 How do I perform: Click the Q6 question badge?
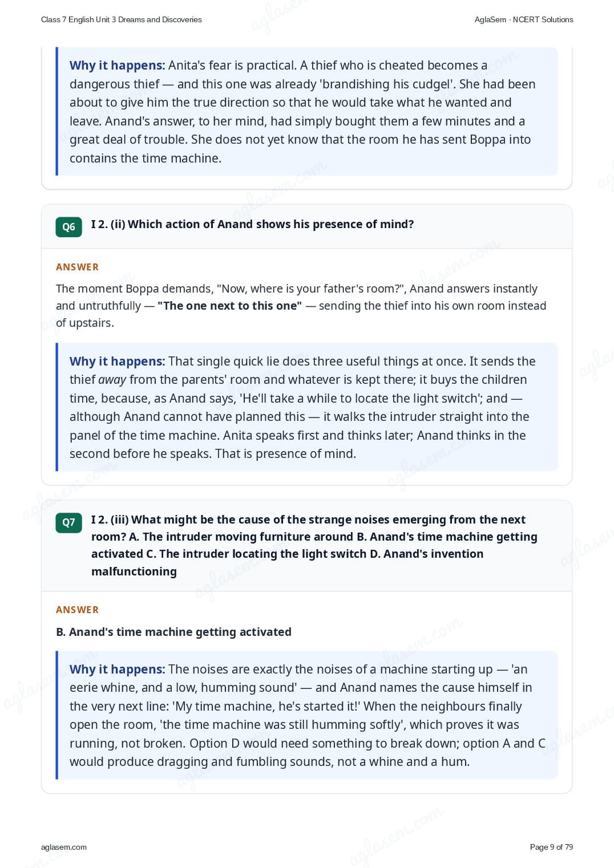tap(68, 226)
